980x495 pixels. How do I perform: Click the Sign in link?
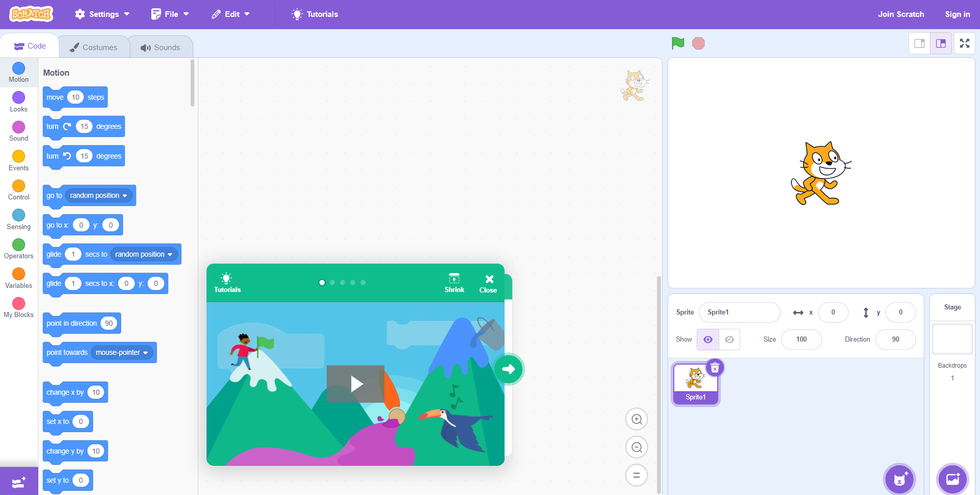[x=958, y=14]
